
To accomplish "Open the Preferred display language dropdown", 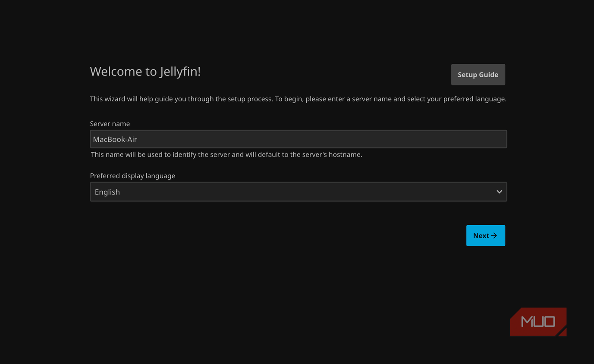I will pos(299,192).
